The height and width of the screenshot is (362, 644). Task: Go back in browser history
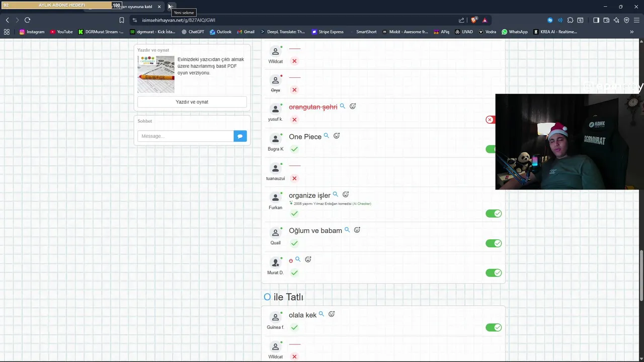click(x=7, y=20)
